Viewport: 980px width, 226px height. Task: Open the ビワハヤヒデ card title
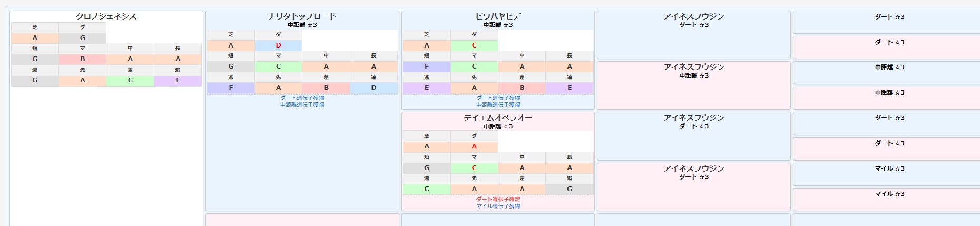tap(498, 16)
